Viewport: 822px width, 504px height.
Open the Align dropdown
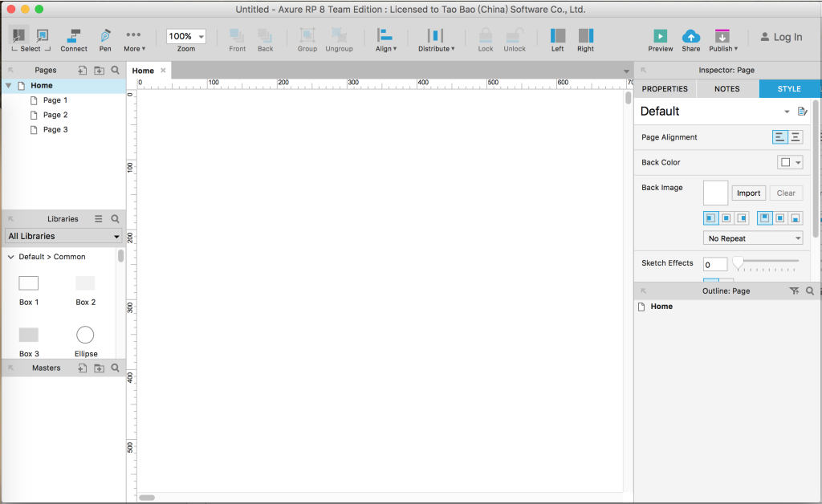pyautogui.click(x=386, y=40)
